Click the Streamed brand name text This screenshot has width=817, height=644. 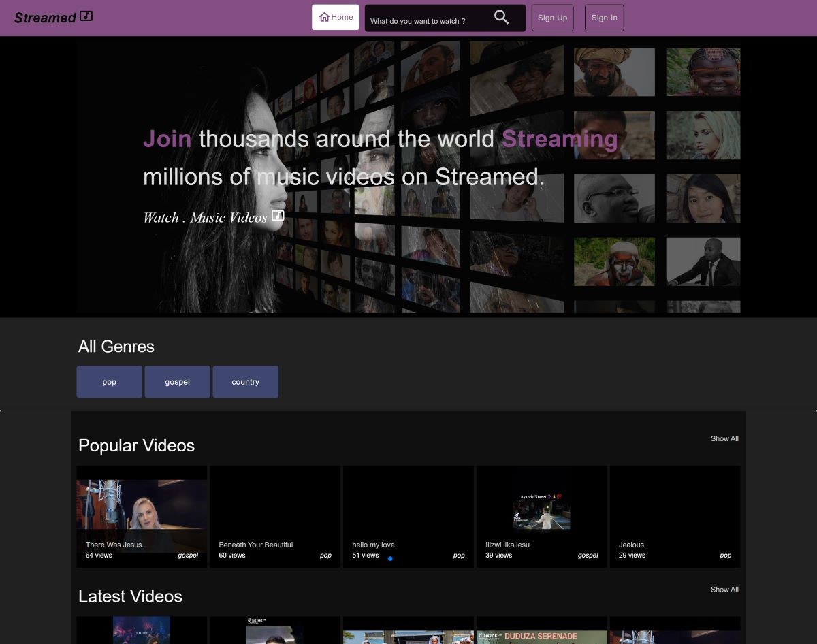[x=45, y=18]
